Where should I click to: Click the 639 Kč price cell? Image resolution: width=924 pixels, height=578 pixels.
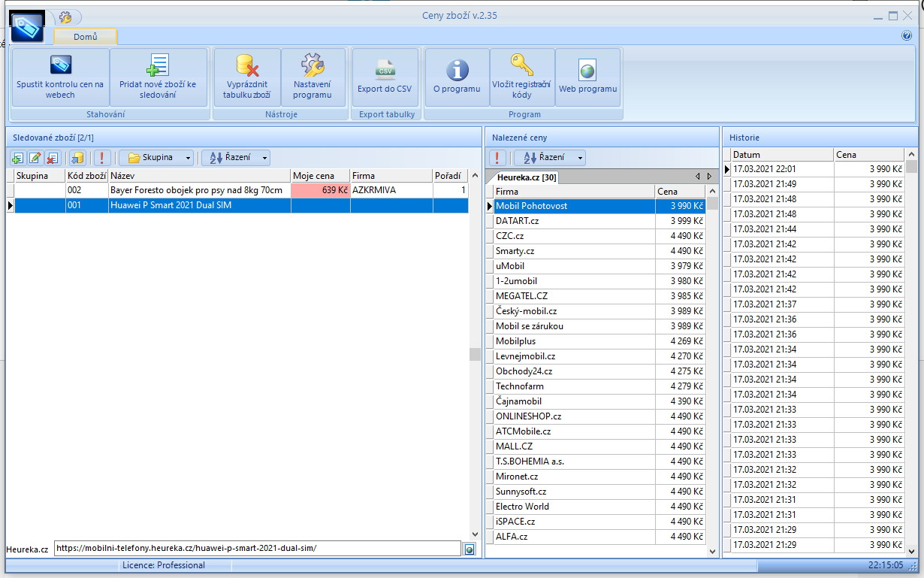[320, 191]
